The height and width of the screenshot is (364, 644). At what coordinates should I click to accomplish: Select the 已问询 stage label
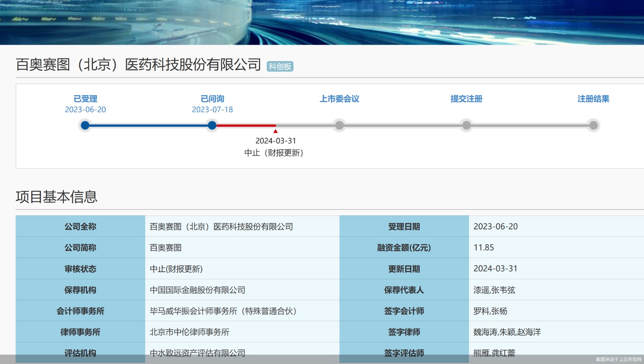[x=212, y=99]
